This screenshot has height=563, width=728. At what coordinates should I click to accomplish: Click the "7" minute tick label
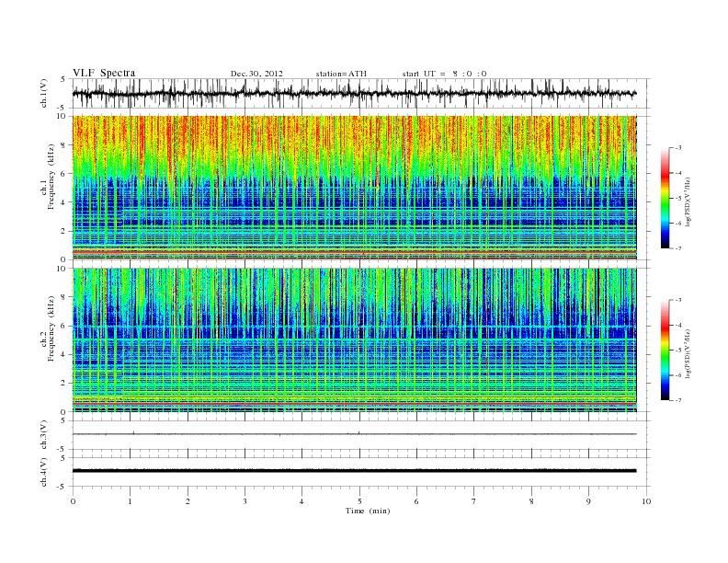pyautogui.click(x=474, y=501)
